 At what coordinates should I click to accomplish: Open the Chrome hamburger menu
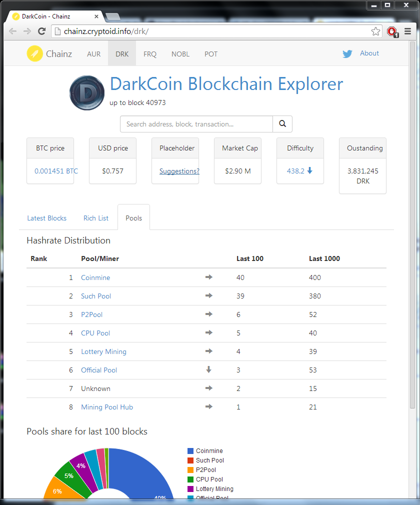tap(408, 31)
